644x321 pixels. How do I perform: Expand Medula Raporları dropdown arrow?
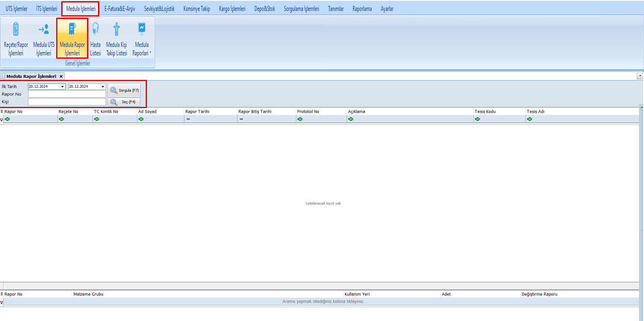click(x=150, y=53)
